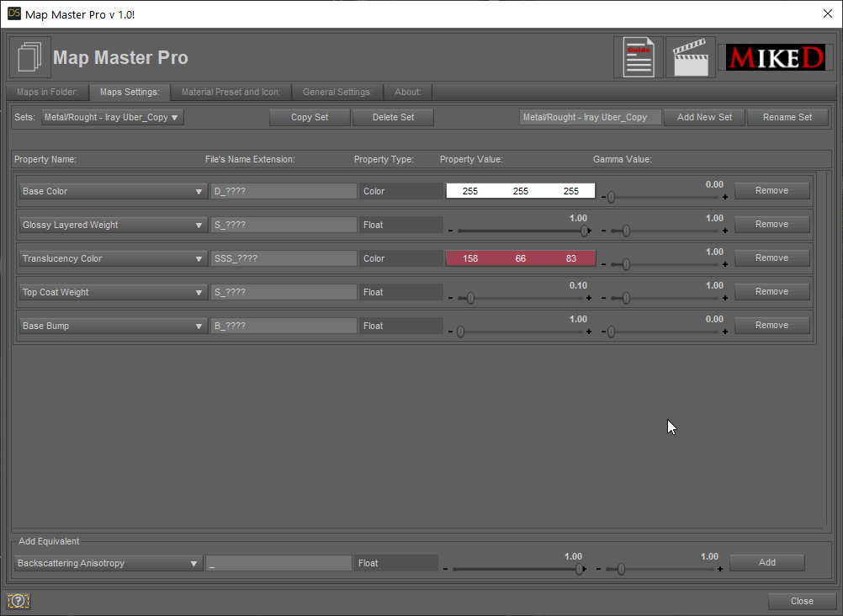The height and width of the screenshot is (616, 843).
Task: Open the Base Bump property dropdown
Action: click(113, 326)
